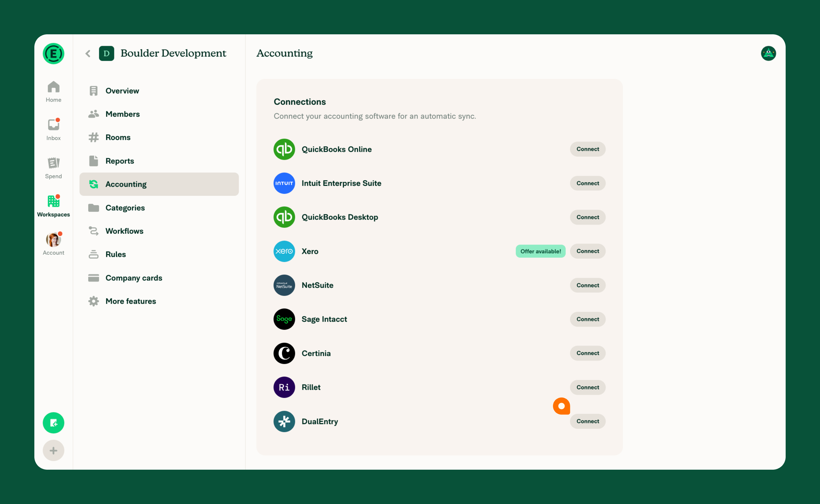Open Overview in workspace menu
The height and width of the screenshot is (504, 820).
click(x=159, y=91)
